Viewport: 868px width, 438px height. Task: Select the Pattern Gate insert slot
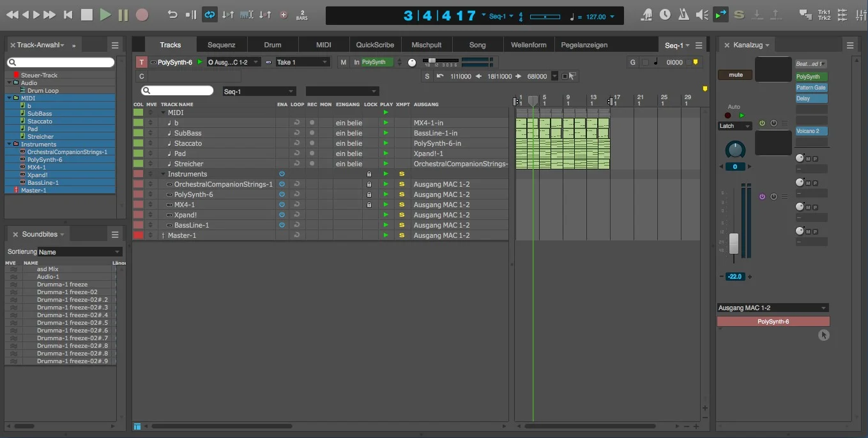point(811,88)
